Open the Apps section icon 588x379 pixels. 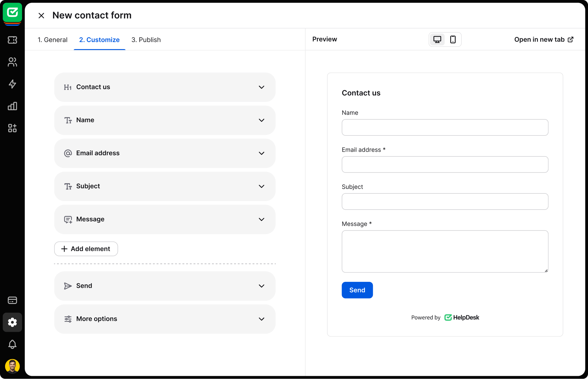[x=12, y=128]
